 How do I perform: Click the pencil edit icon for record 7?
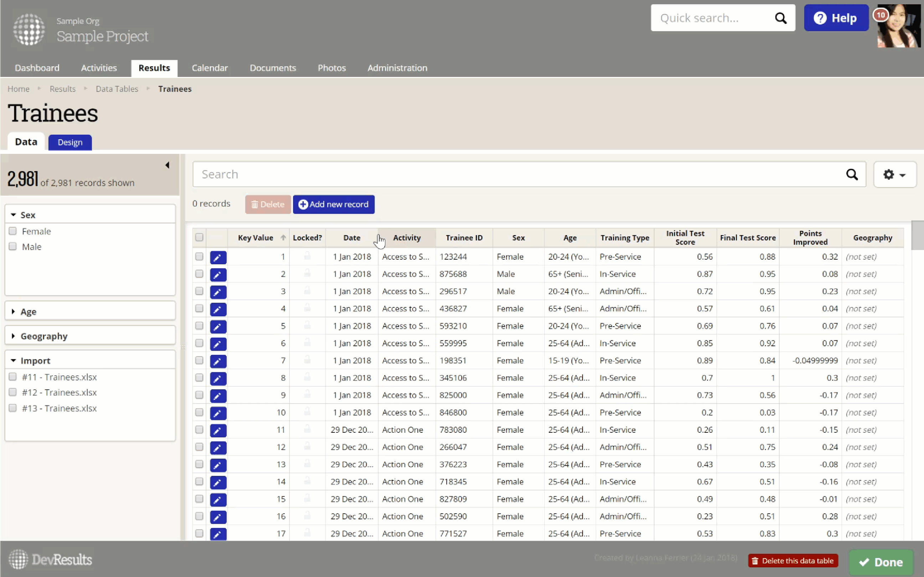tap(218, 361)
